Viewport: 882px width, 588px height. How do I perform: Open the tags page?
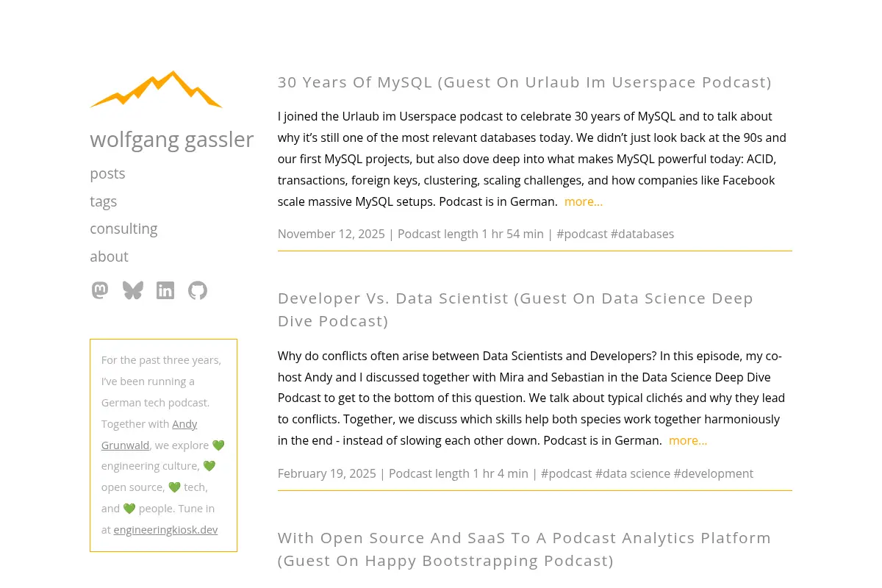[x=104, y=201]
